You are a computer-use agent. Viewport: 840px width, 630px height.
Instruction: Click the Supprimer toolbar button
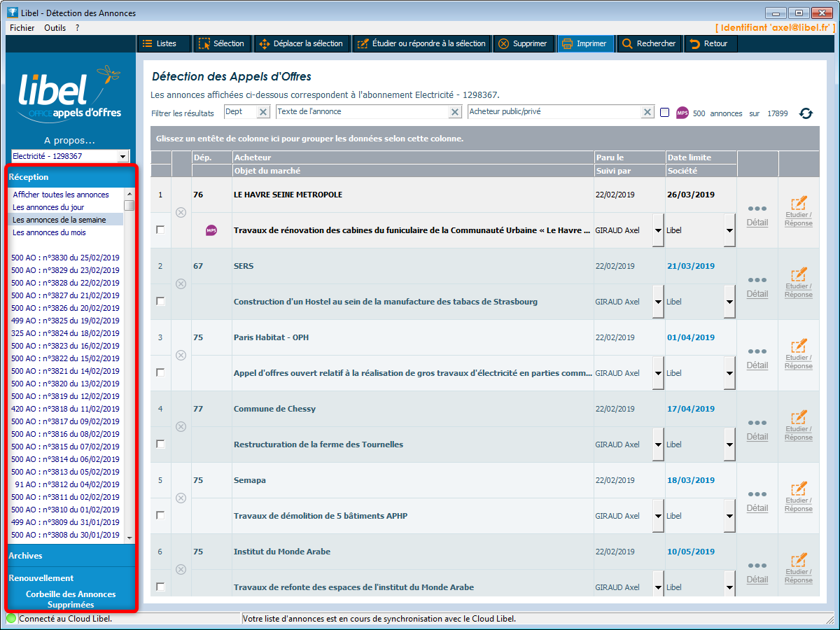(522, 43)
